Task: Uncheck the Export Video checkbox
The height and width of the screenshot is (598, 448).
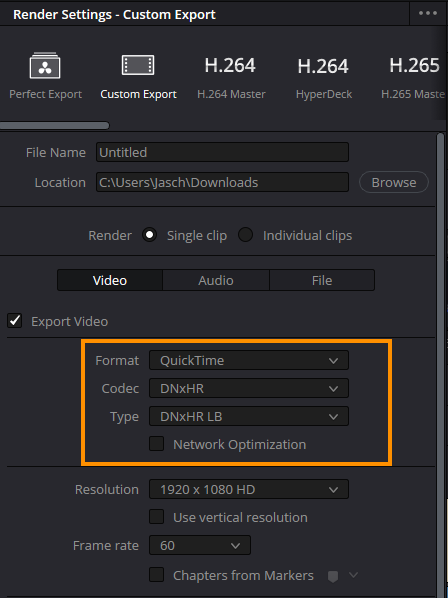Action: click(x=14, y=321)
